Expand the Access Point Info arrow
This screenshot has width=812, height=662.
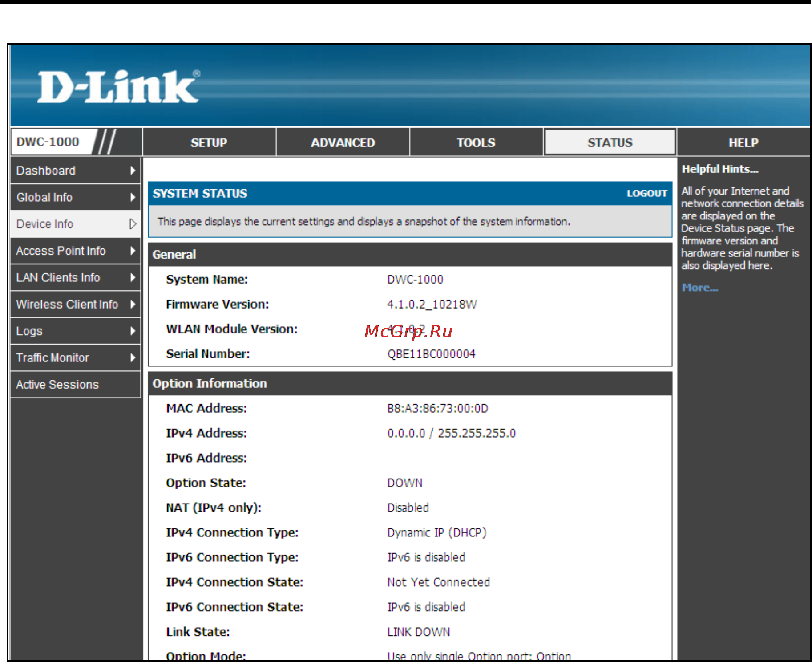(133, 251)
